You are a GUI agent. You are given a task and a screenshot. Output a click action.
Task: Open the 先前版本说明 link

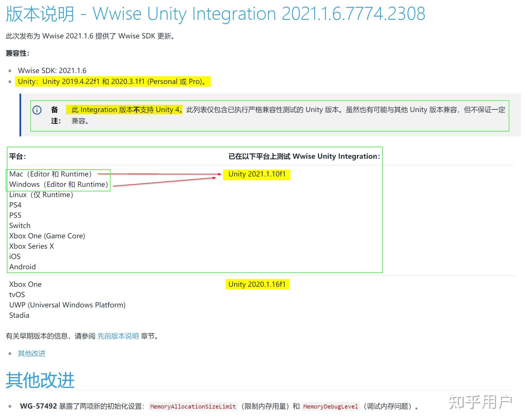point(118,336)
